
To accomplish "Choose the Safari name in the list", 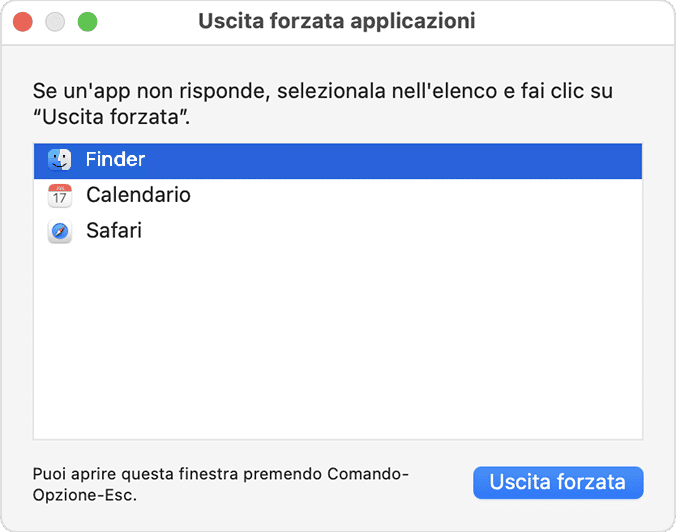I will tap(114, 232).
